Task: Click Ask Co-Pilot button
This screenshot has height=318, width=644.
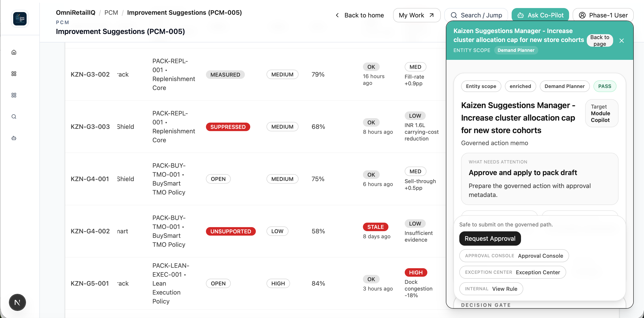Action: coord(540,15)
